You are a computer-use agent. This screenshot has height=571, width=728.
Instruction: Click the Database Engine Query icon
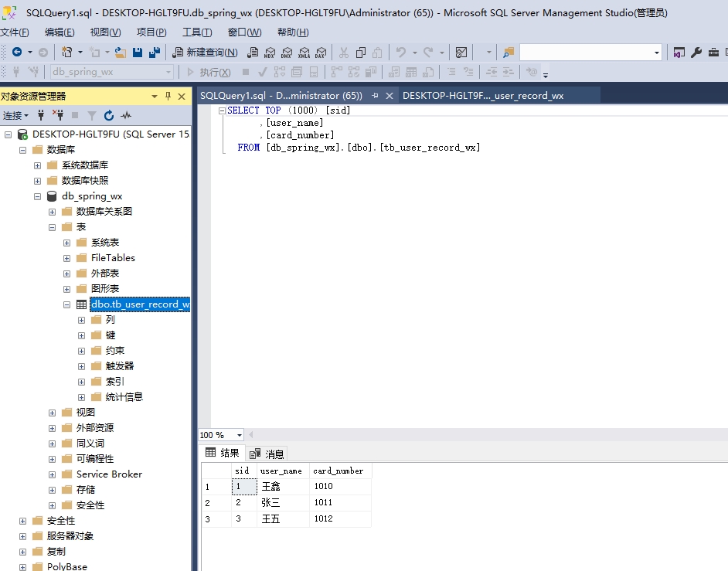tap(253, 53)
